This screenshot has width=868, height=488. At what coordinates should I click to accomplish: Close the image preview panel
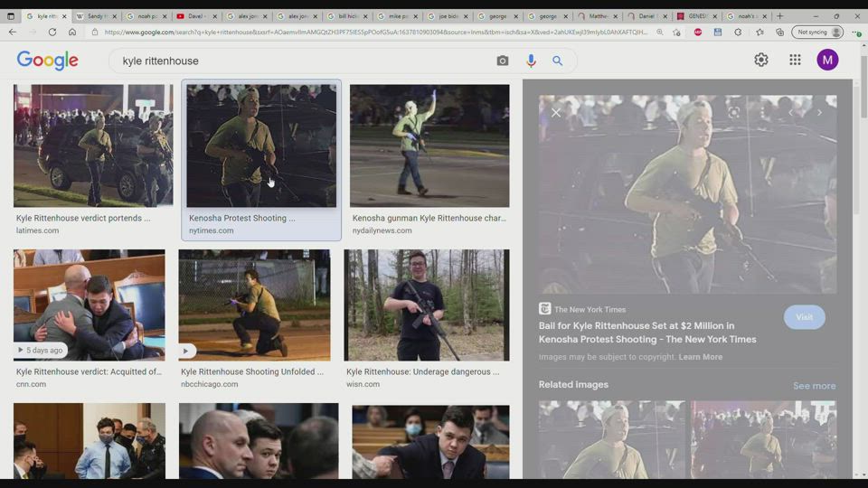tap(556, 113)
